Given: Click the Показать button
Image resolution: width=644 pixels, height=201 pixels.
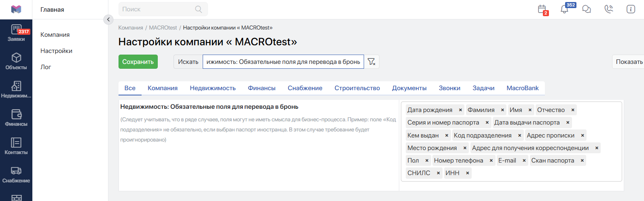Looking at the screenshot, I should pyautogui.click(x=629, y=62).
